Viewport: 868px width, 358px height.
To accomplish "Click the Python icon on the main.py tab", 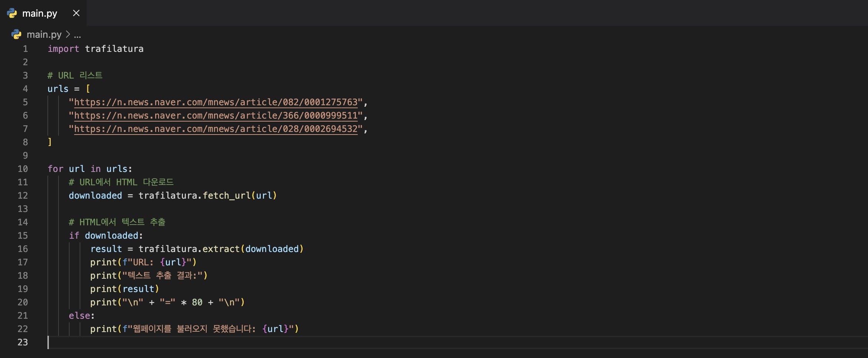I will pyautogui.click(x=12, y=13).
